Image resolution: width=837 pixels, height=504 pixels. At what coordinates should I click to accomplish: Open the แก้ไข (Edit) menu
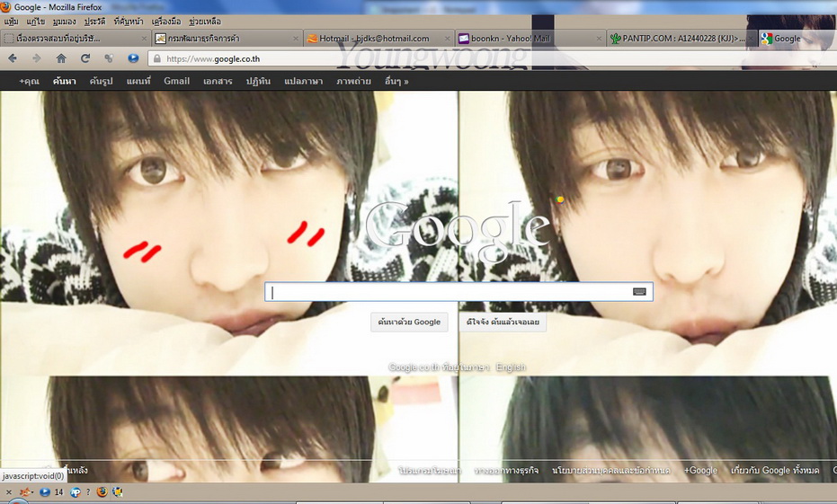pyautogui.click(x=36, y=22)
